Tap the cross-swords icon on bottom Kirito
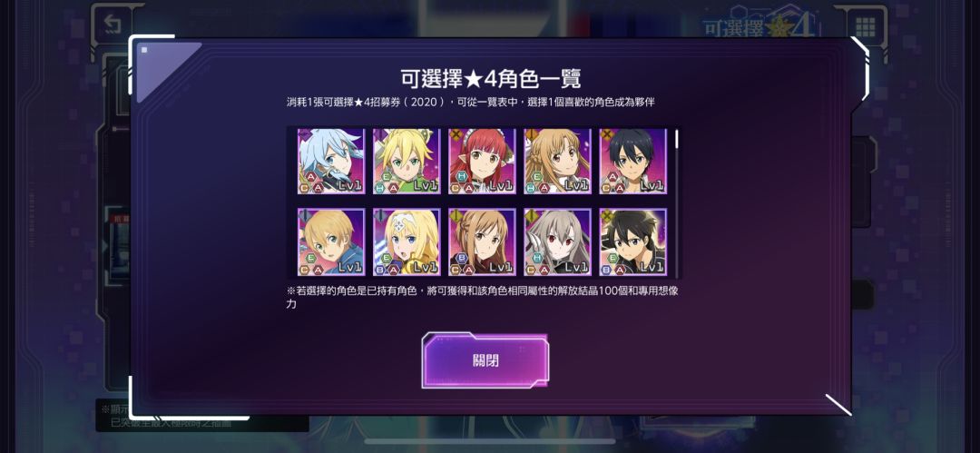The height and width of the screenshot is (453, 980). (x=605, y=215)
